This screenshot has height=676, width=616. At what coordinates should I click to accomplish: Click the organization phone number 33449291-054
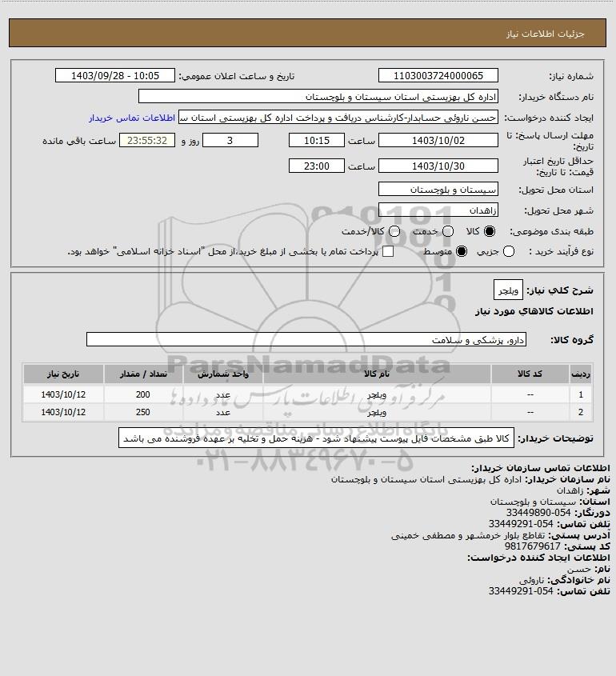tap(520, 524)
